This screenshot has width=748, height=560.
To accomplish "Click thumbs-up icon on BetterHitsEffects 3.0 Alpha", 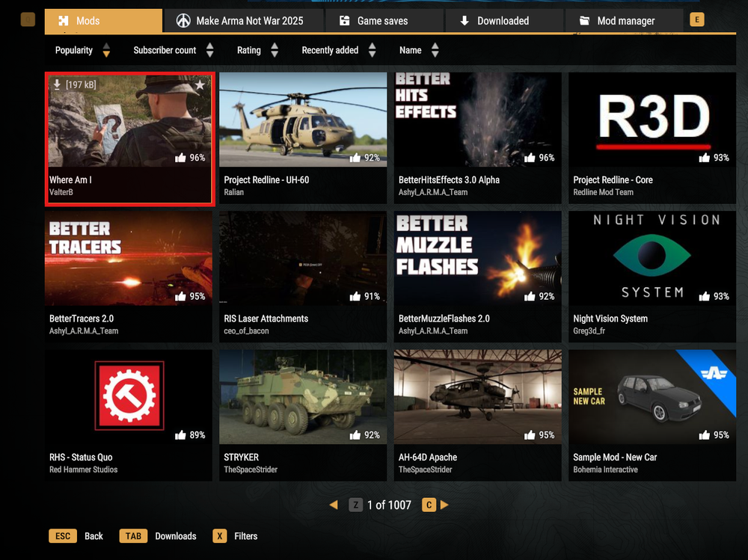I will click(530, 158).
